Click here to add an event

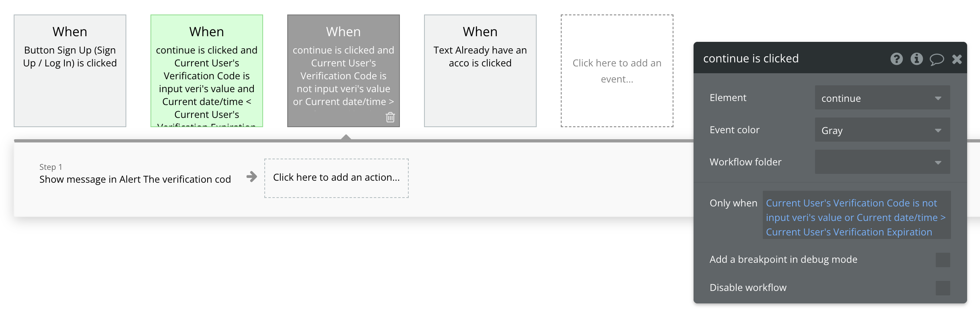(x=617, y=71)
